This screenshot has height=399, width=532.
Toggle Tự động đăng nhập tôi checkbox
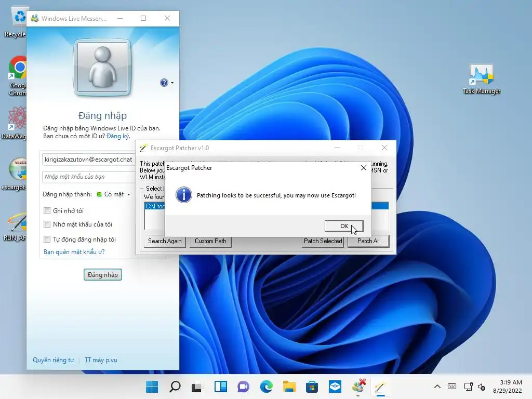(47, 239)
